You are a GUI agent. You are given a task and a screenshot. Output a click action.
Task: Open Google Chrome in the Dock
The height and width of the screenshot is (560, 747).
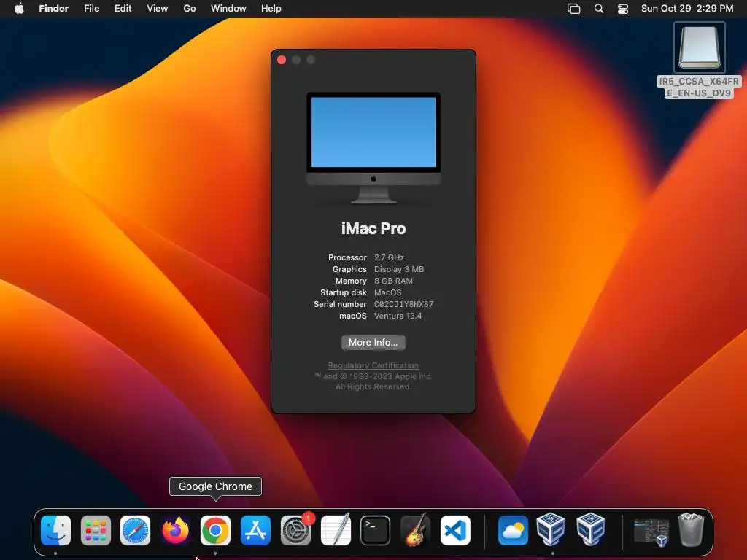pyautogui.click(x=215, y=530)
